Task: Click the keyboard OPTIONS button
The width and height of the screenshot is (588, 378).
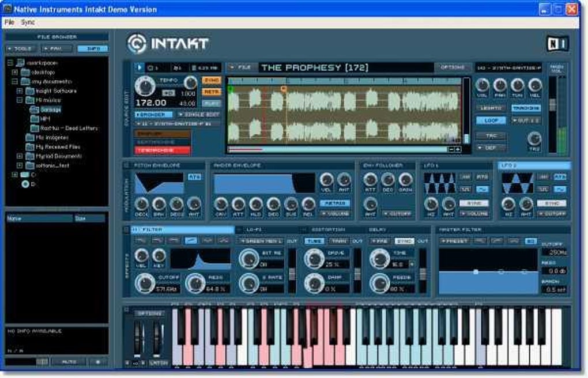Action: 149,313
